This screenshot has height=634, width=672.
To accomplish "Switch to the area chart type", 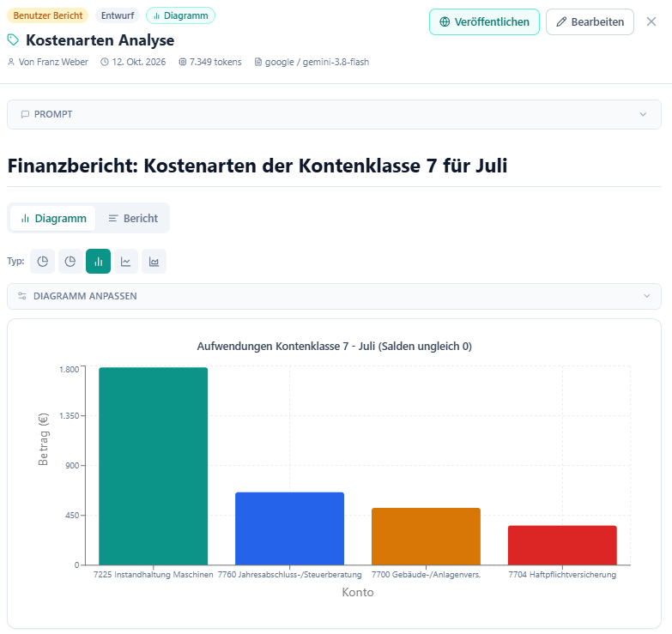I will (x=154, y=262).
